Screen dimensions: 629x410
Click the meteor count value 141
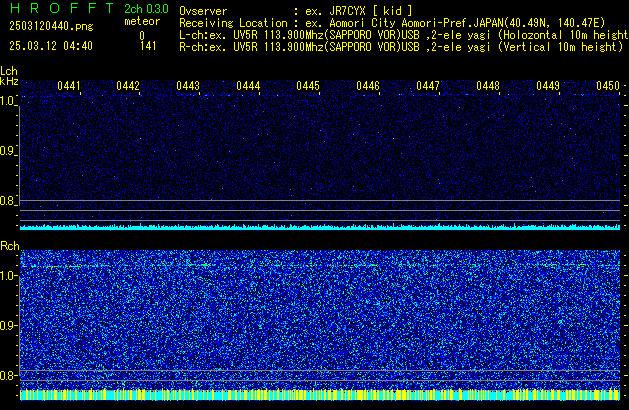[148, 46]
